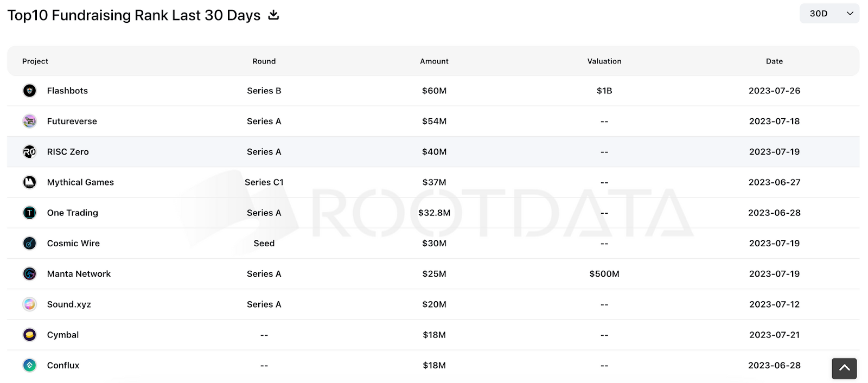This screenshot has height=383, width=868.
Task: Jump to top with the arrow button
Action: 844,368
